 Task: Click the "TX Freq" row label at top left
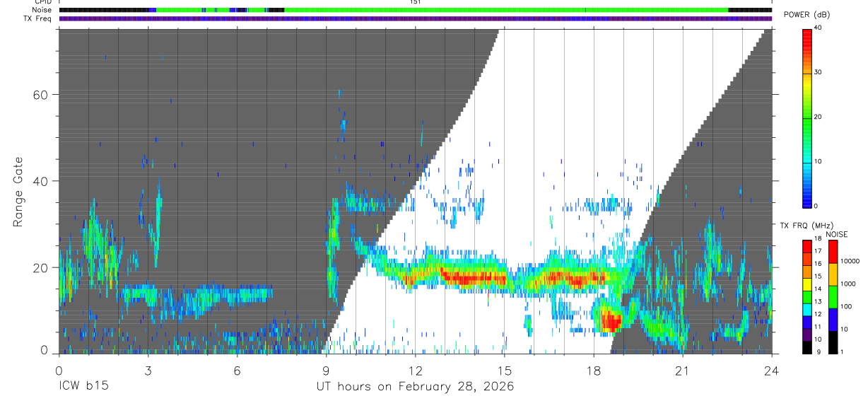click(x=39, y=18)
